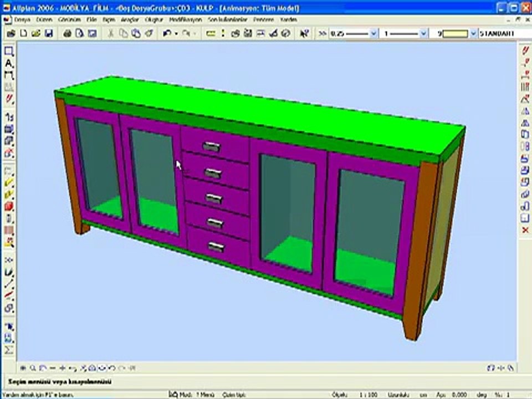This screenshot has width=532, height=399.
Task: Select the black diagonal line tool in left toolbar
Action: coord(9,283)
